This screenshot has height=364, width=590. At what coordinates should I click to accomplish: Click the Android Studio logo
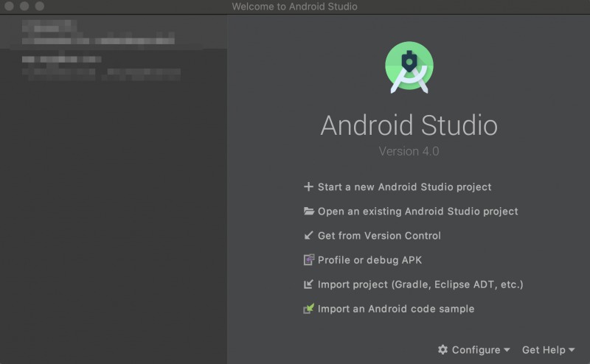(x=409, y=67)
